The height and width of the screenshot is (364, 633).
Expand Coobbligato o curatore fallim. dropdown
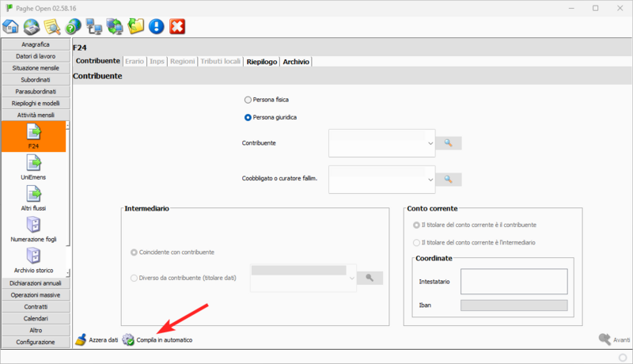click(x=430, y=180)
